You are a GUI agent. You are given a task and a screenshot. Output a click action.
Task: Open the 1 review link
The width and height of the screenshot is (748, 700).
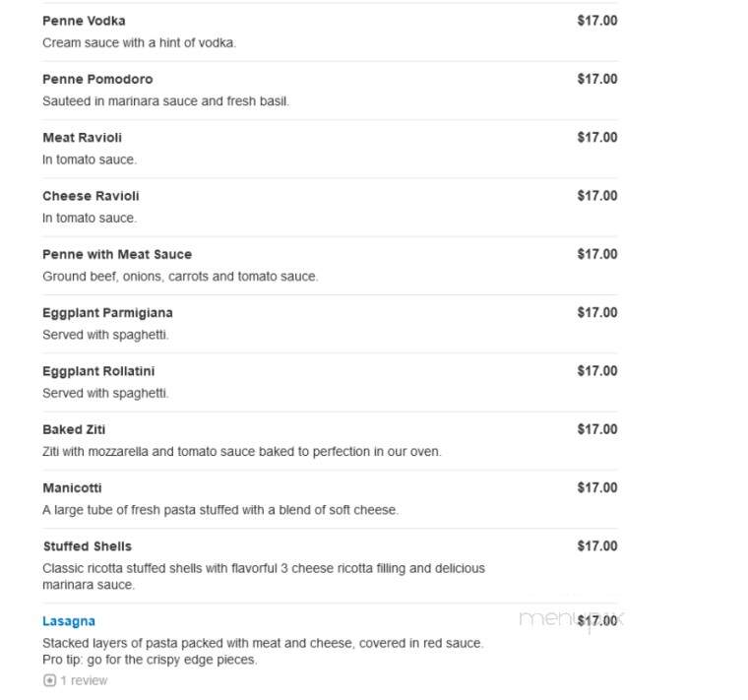click(x=84, y=680)
